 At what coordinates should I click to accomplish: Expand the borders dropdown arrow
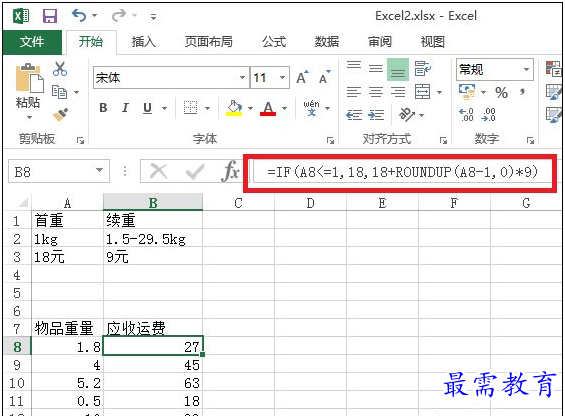[x=208, y=108]
